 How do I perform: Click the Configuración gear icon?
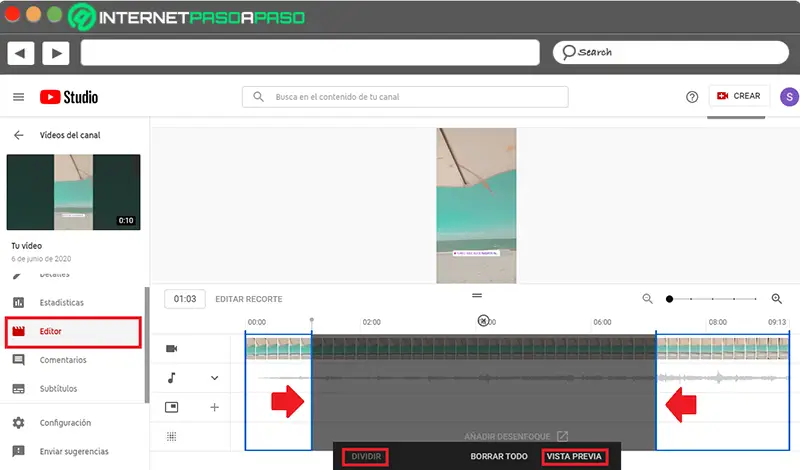pyautogui.click(x=18, y=423)
